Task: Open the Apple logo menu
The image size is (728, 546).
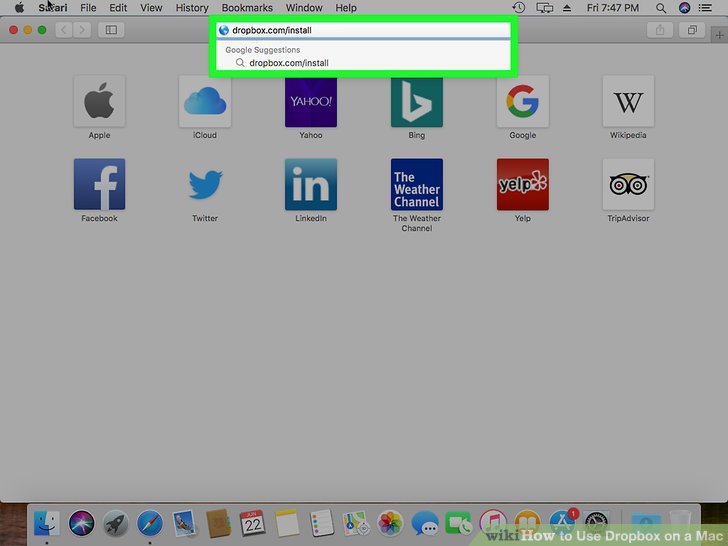Action: [x=19, y=8]
